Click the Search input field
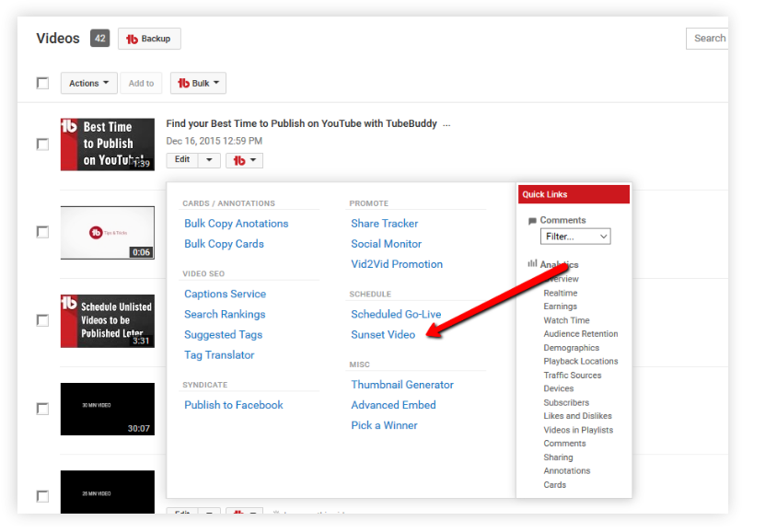 pos(707,39)
